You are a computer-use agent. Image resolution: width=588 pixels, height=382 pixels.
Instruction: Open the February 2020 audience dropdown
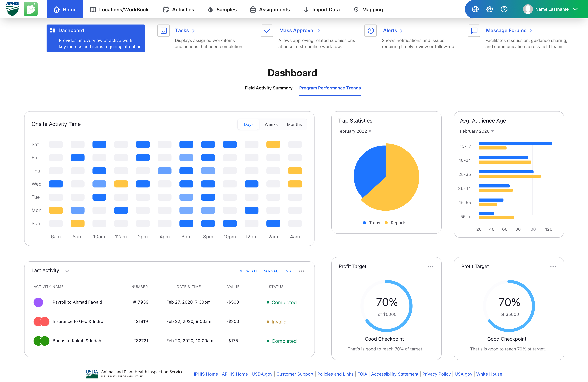click(x=477, y=131)
